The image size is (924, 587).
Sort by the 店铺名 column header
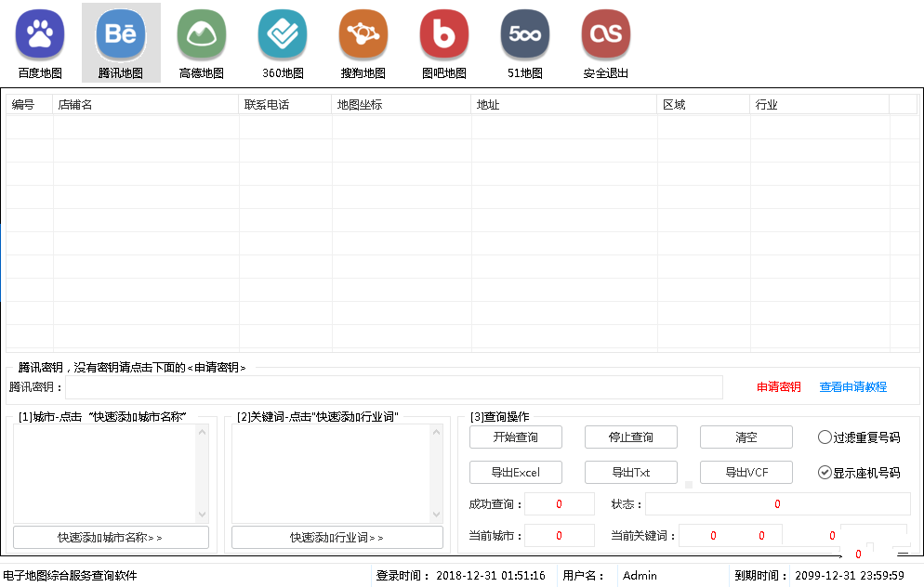(x=146, y=105)
